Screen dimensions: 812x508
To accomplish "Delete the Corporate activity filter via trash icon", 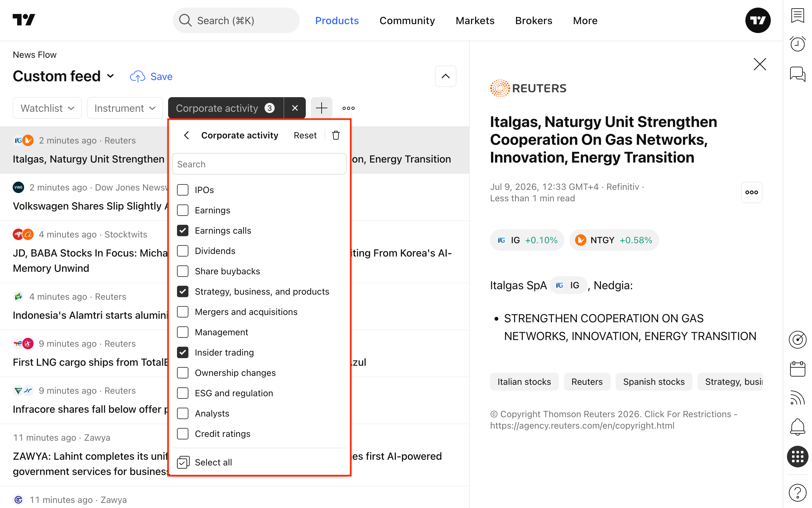I will [x=336, y=135].
